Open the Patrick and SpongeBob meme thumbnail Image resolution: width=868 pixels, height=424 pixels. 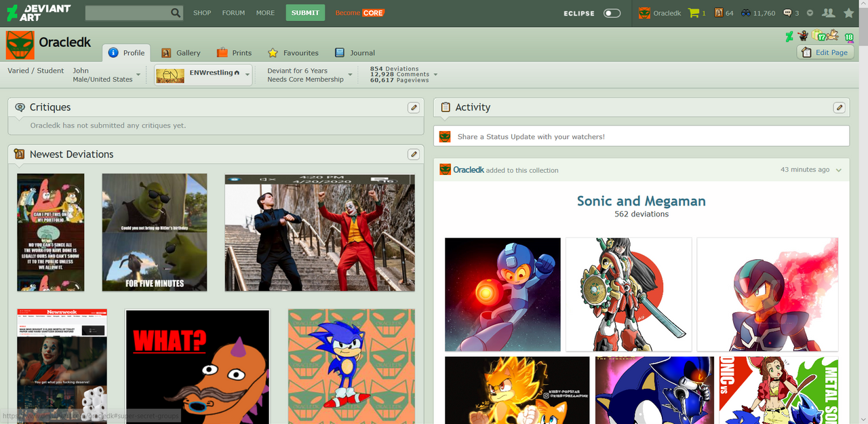(51, 233)
